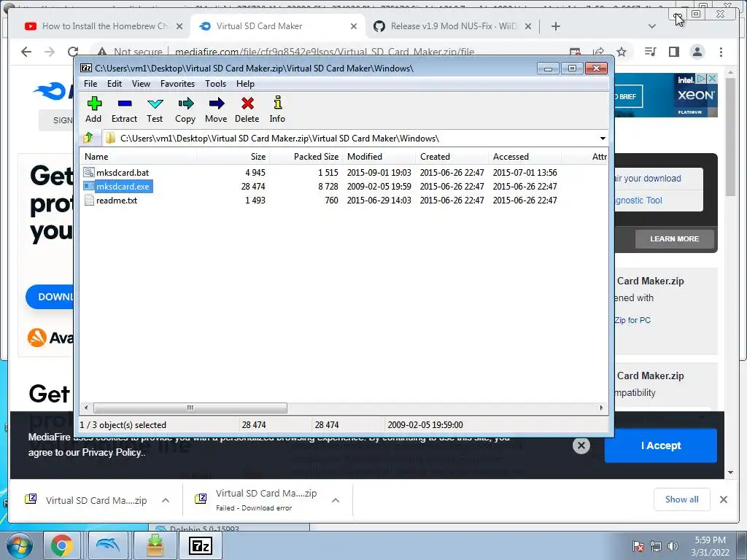Open the Chrome profile avatar
This screenshot has height=560, width=747.
[x=697, y=52]
